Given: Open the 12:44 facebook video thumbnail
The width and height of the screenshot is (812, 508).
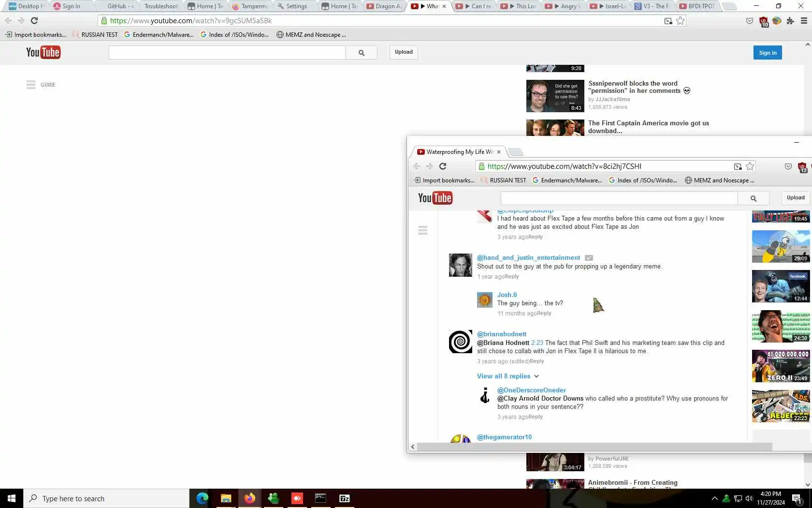Looking at the screenshot, I should (781, 286).
